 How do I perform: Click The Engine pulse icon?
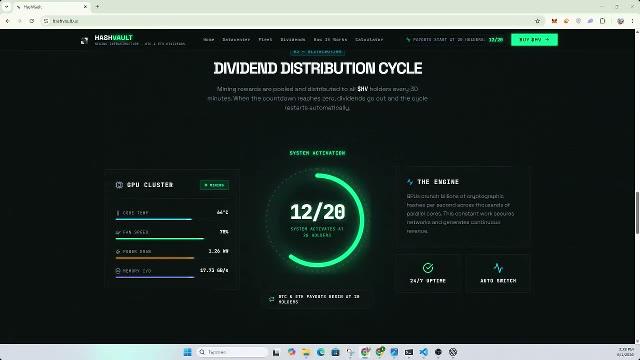(410, 182)
